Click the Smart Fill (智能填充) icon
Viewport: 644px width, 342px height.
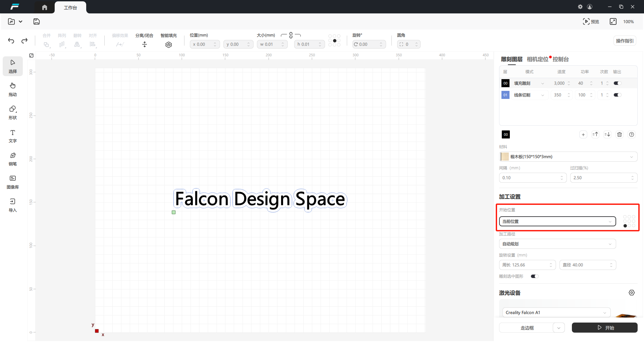tap(168, 45)
